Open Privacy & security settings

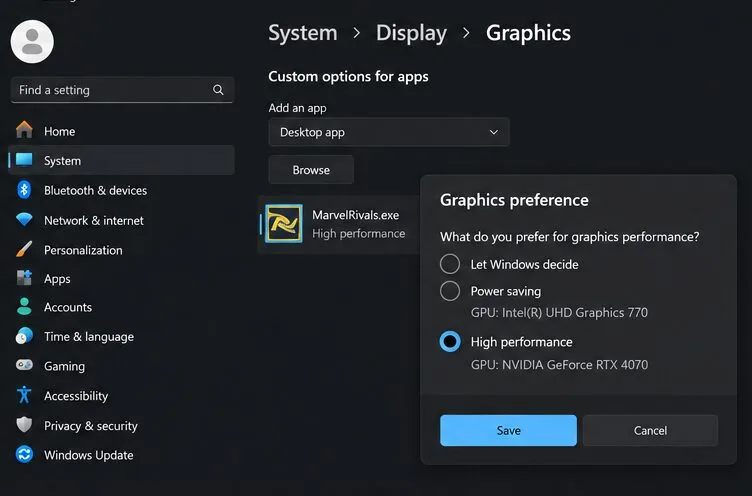[x=122, y=425]
